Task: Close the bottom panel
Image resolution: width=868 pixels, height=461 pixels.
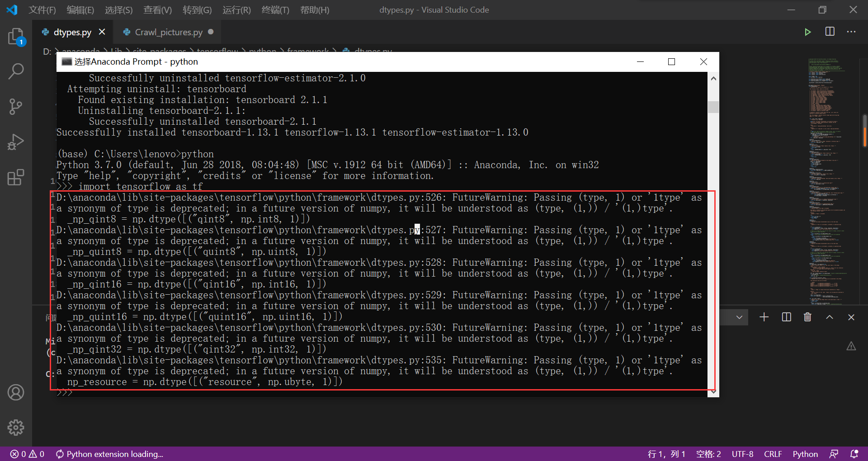Action: (851, 317)
